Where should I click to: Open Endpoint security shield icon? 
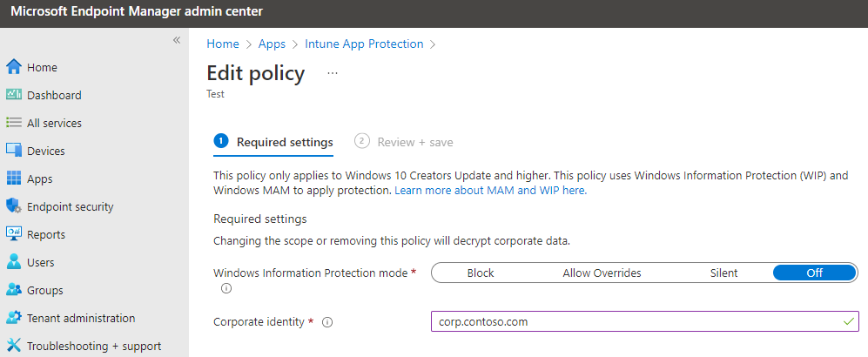pos(13,206)
